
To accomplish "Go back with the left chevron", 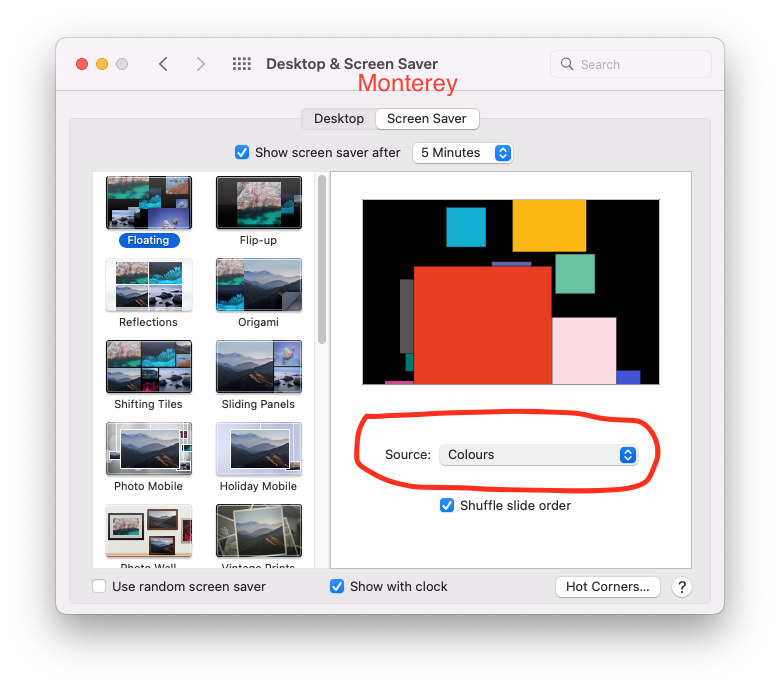I will click(x=163, y=64).
